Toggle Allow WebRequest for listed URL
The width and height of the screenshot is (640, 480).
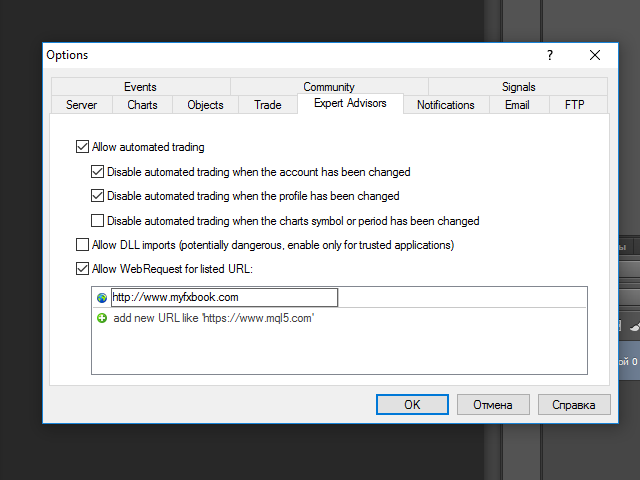(82, 268)
